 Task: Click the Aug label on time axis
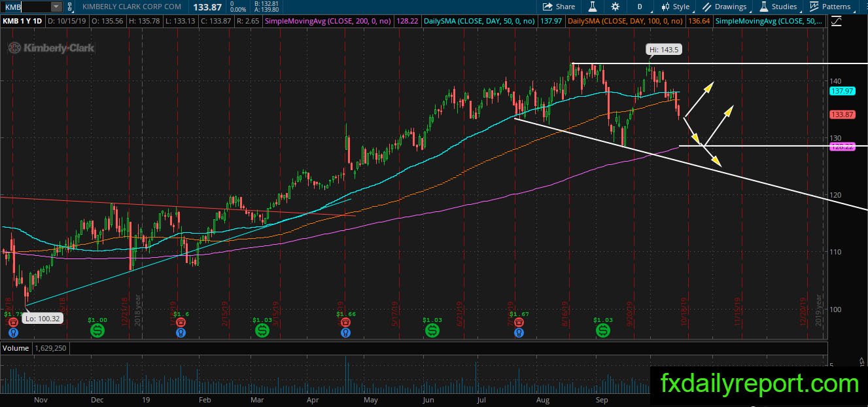[544, 400]
